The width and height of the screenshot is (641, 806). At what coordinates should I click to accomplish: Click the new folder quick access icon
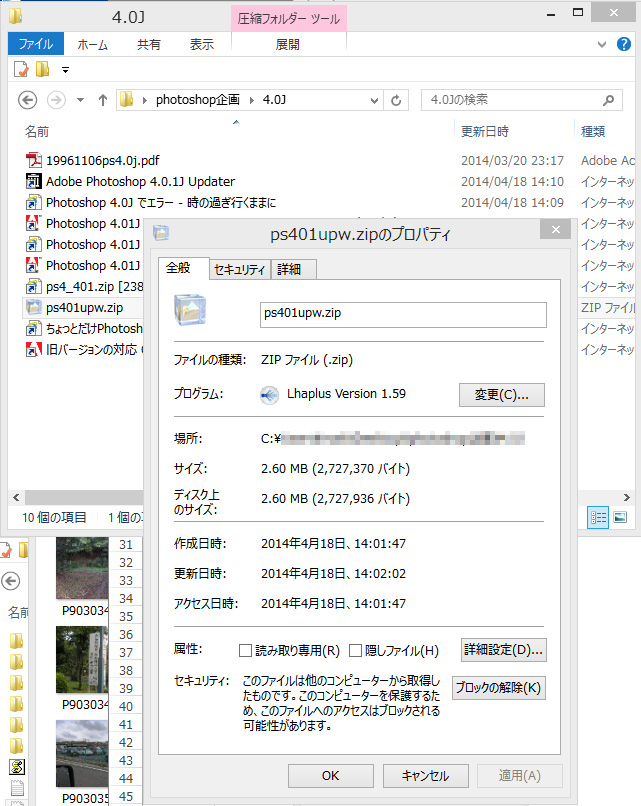tap(43, 69)
